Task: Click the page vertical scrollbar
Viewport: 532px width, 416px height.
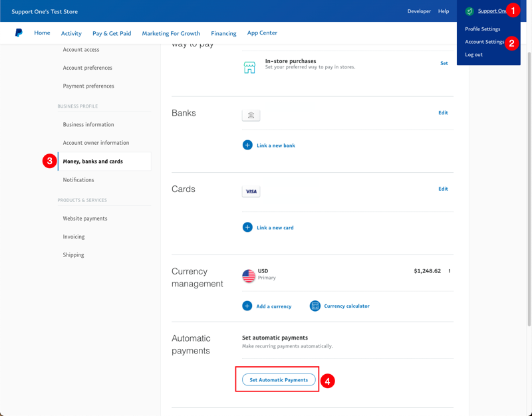Action: click(x=529, y=189)
